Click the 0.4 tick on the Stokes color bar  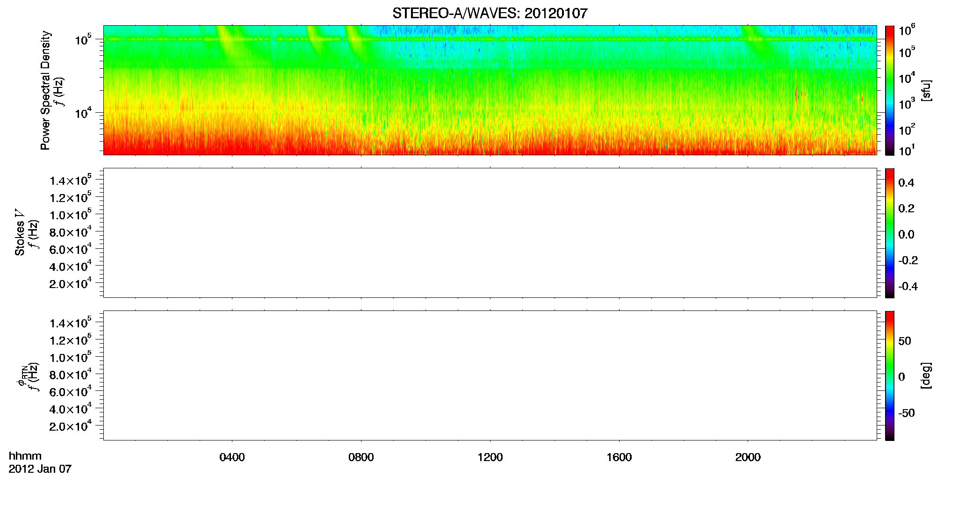(x=906, y=183)
